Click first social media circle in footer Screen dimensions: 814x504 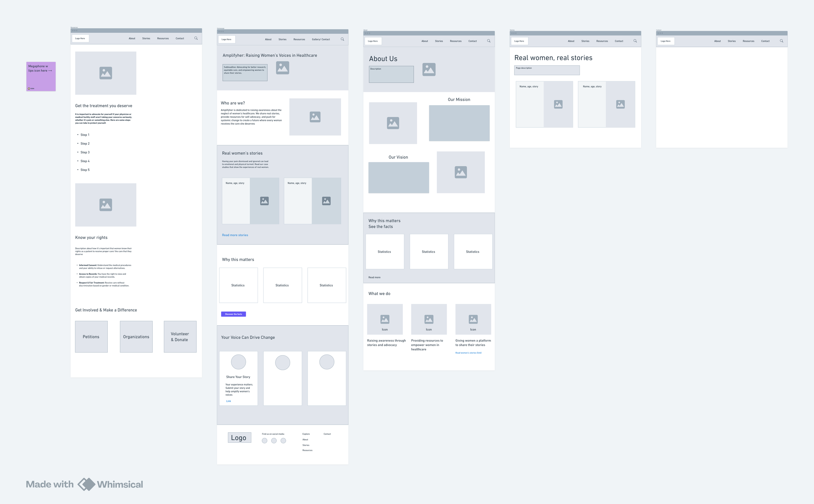pyautogui.click(x=264, y=441)
